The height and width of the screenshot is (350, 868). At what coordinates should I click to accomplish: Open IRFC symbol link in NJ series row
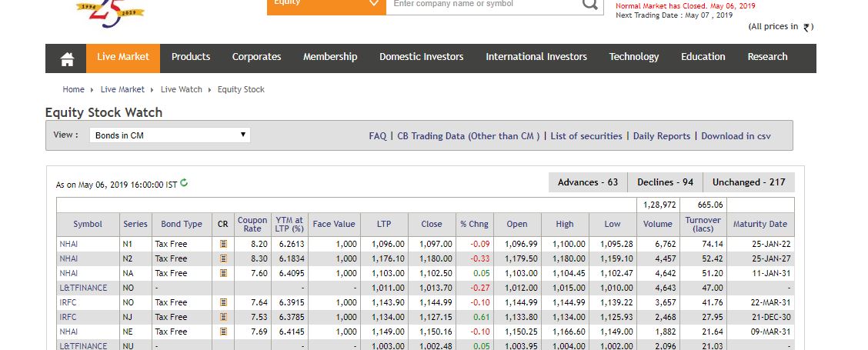point(68,317)
